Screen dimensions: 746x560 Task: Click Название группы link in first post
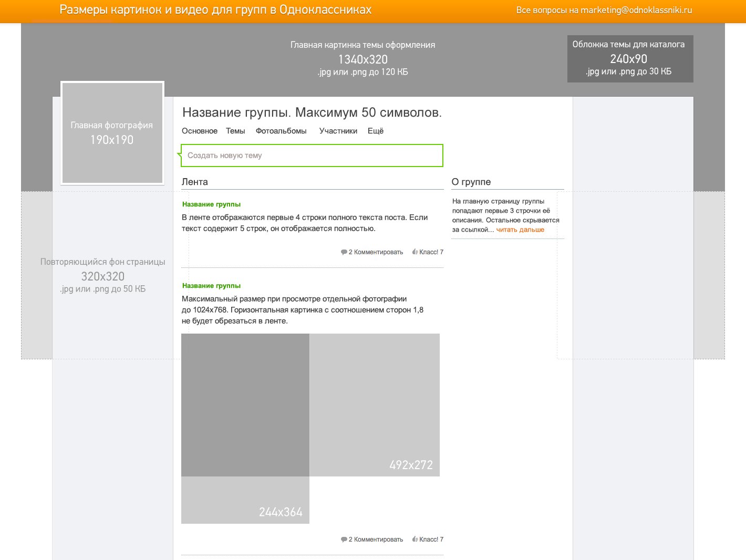click(x=211, y=204)
